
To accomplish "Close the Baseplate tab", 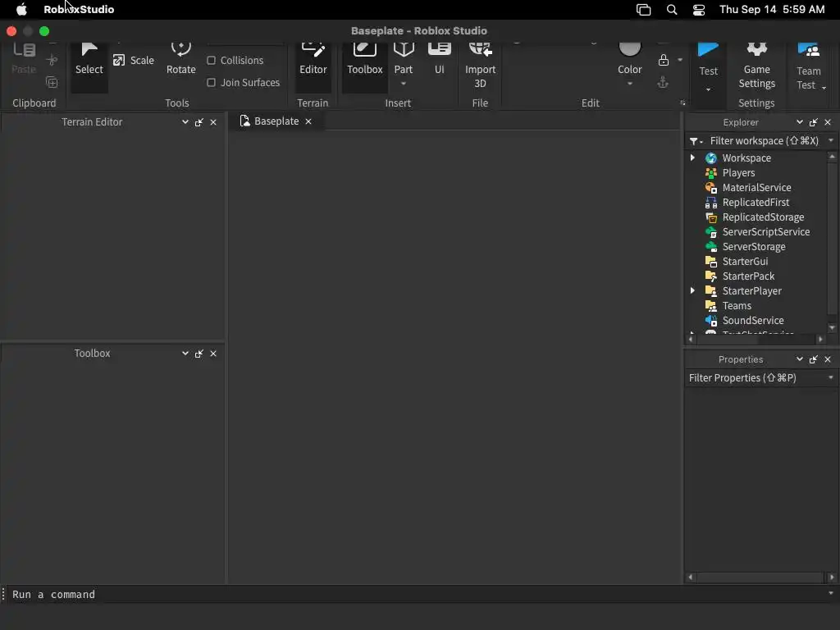I will coord(308,121).
